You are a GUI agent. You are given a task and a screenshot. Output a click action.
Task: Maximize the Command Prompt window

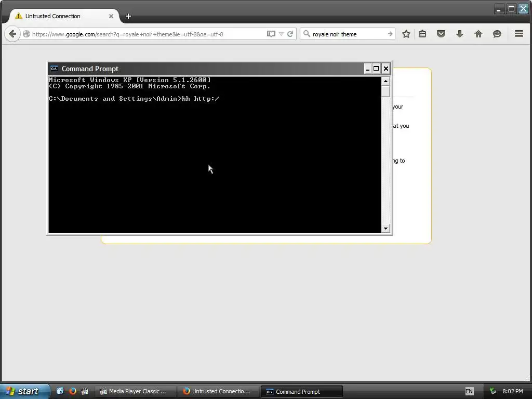[x=376, y=69]
